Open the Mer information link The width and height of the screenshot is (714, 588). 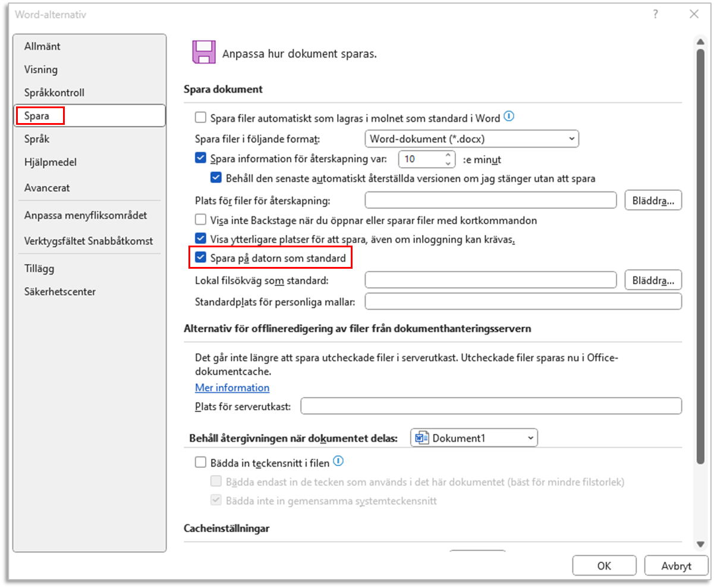(x=232, y=388)
